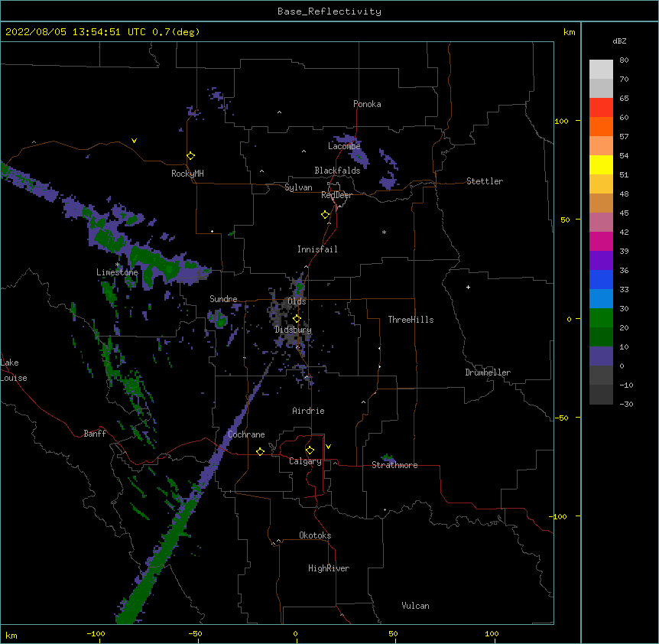659x644 pixels.
Task: Click the 80 value on the dBZ legend
Action: (624, 60)
